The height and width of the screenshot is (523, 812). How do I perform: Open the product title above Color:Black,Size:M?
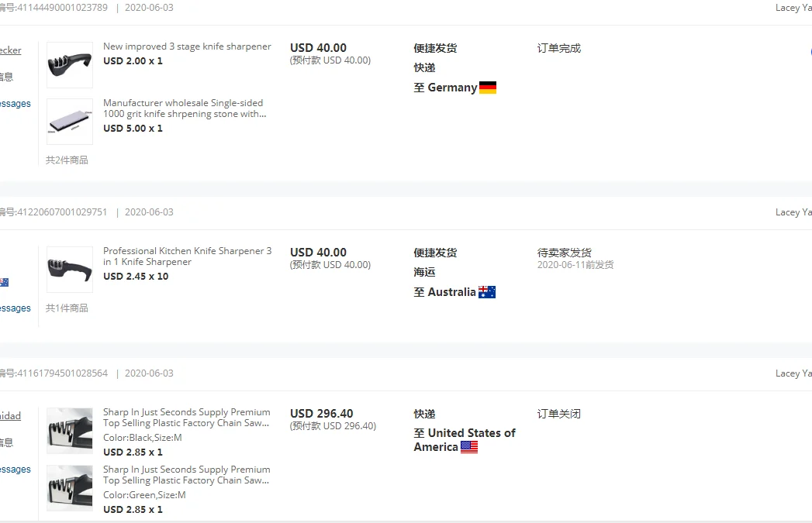[x=186, y=418]
